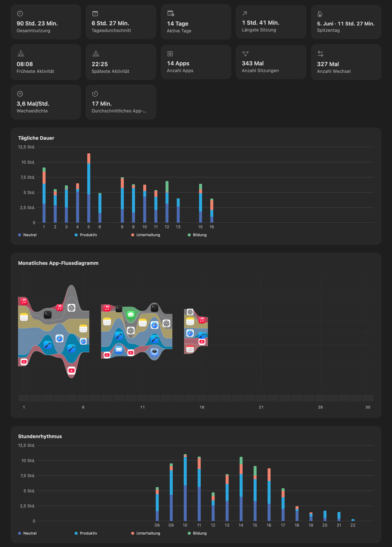Select the Notes icon in the days 15–16 flow cluster
The width and height of the screenshot is (392, 547).
click(190, 321)
